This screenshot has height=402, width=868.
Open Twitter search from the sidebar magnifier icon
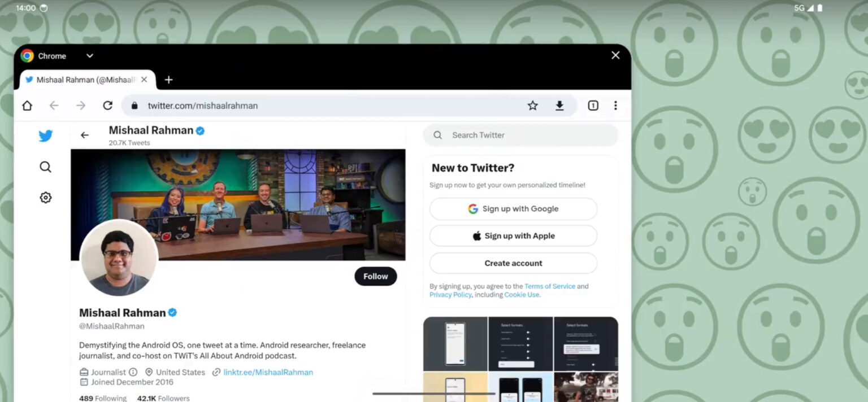coord(45,167)
